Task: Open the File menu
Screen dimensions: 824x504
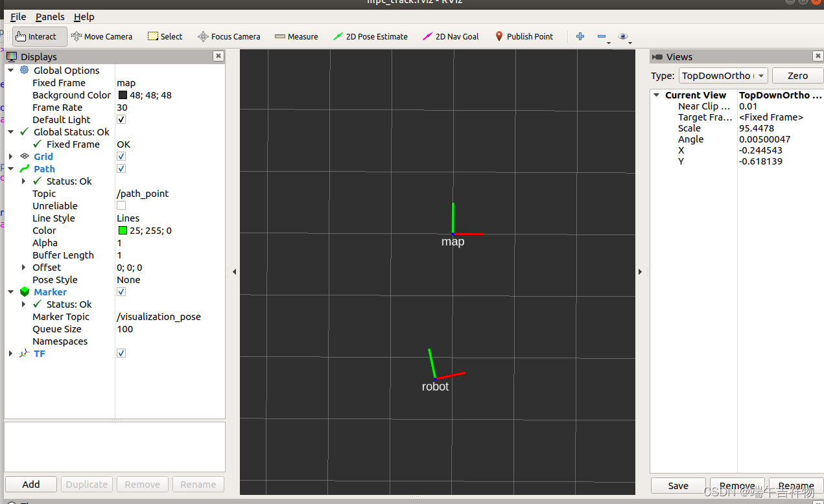Action: point(18,17)
